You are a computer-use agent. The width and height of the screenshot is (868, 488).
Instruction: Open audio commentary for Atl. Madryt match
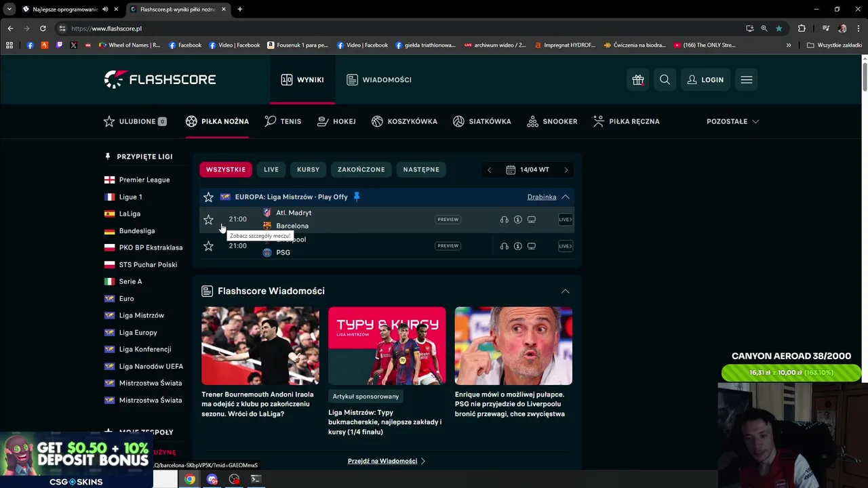click(x=504, y=220)
